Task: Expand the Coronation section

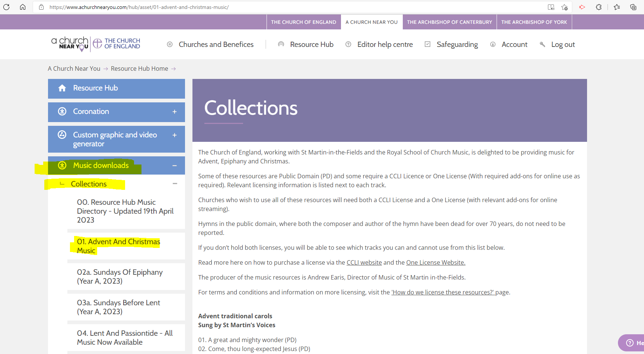Action: pyautogui.click(x=175, y=111)
